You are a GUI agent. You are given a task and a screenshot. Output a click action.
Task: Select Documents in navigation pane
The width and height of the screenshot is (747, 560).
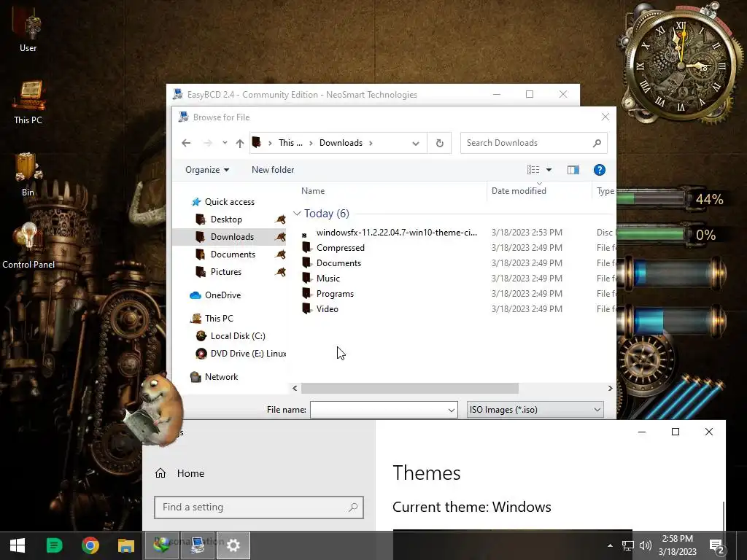(x=233, y=254)
